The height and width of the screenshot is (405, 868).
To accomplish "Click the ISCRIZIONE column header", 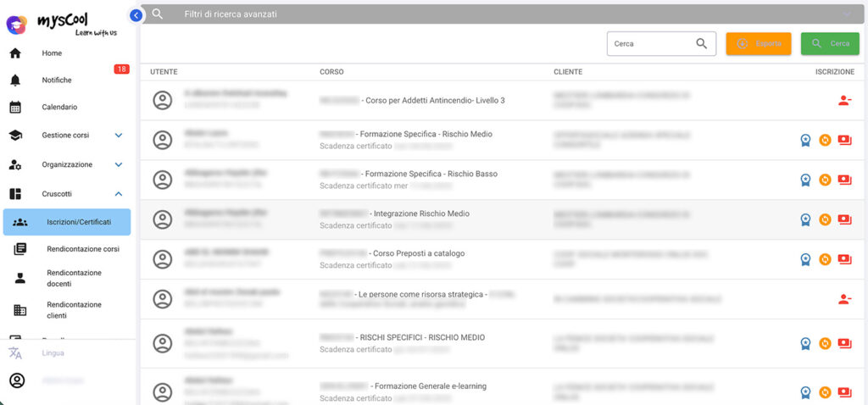I will point(835,72).
